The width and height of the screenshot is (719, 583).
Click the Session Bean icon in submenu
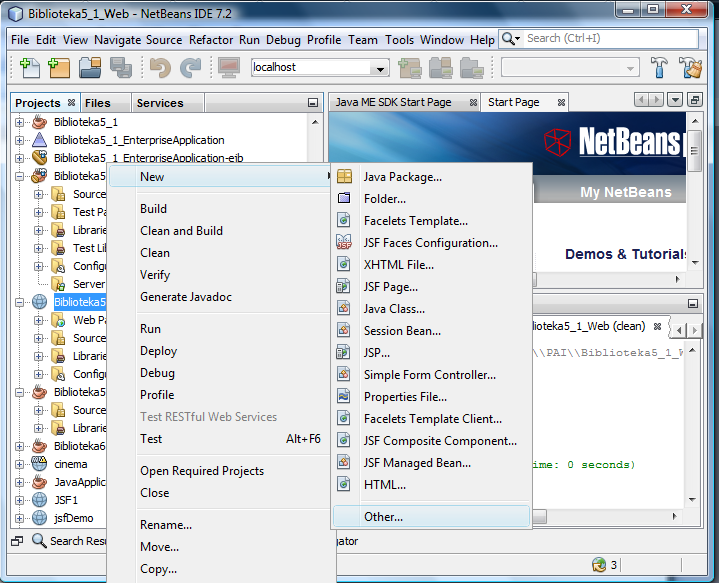pos(344,330)
